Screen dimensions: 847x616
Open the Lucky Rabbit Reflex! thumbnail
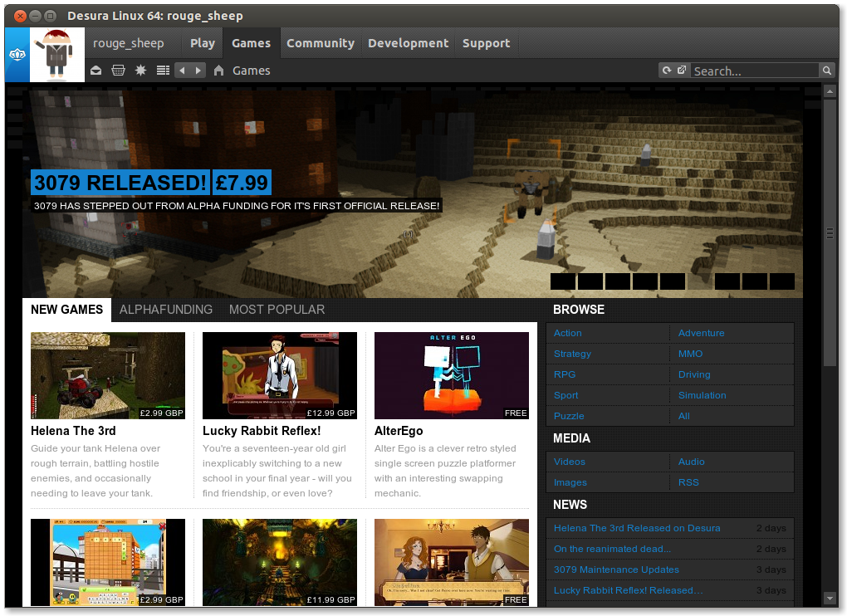[280, 376]
